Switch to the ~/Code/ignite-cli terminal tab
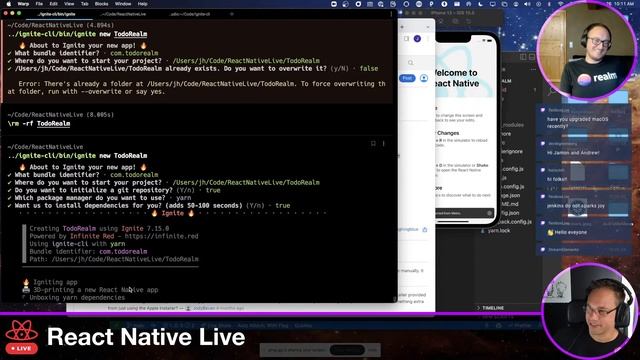The width and height of the screenshot is (640, 360). pos(190,14)
